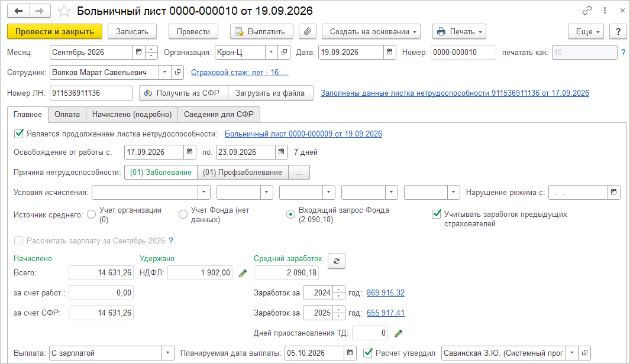Open the 'Создать на основании' menu
The width and height of the screenshot is (630, 364).
click(371, 31)
